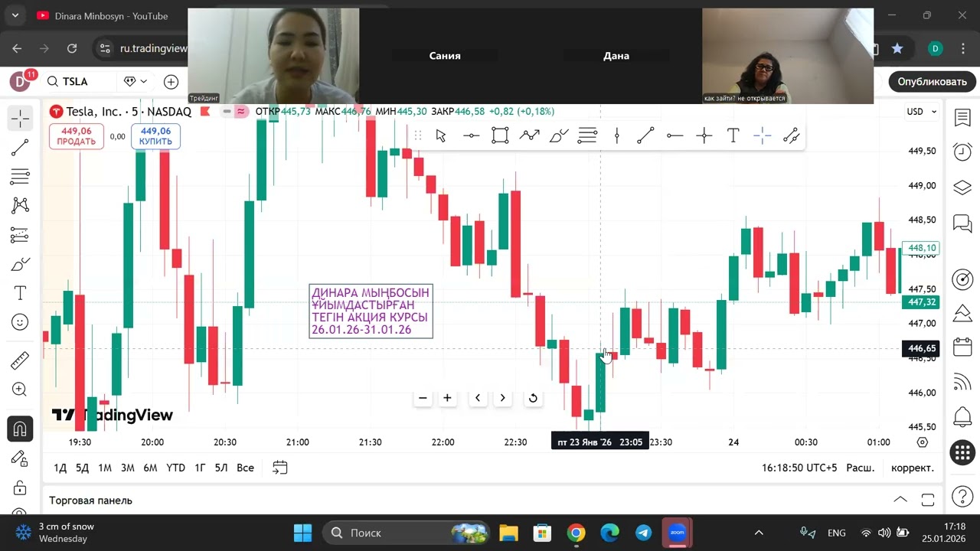Select the 1М time range
980x551 pixels.
pyautogui.click(x=105, y=468)
